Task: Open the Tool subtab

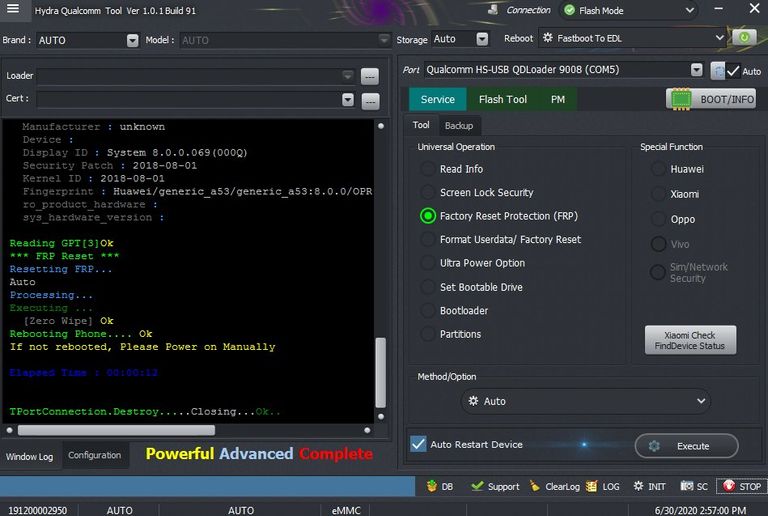Action: coord(421,125)
